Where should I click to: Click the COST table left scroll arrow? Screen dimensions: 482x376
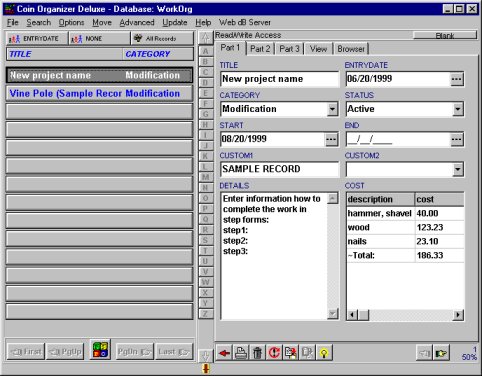(352, 314)
